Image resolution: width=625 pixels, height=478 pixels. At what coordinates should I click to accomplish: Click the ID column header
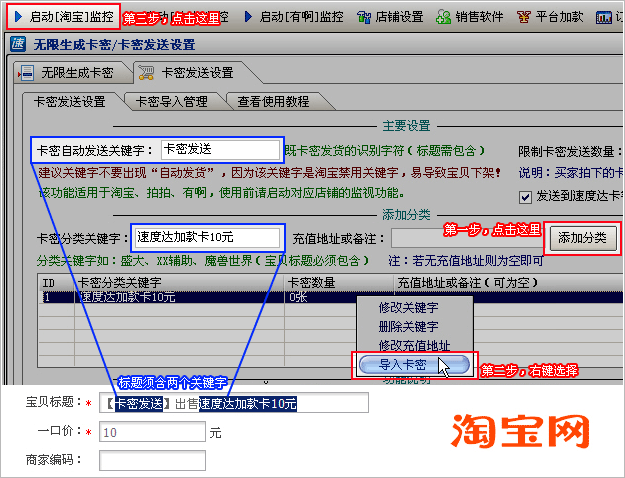point(56,283)
